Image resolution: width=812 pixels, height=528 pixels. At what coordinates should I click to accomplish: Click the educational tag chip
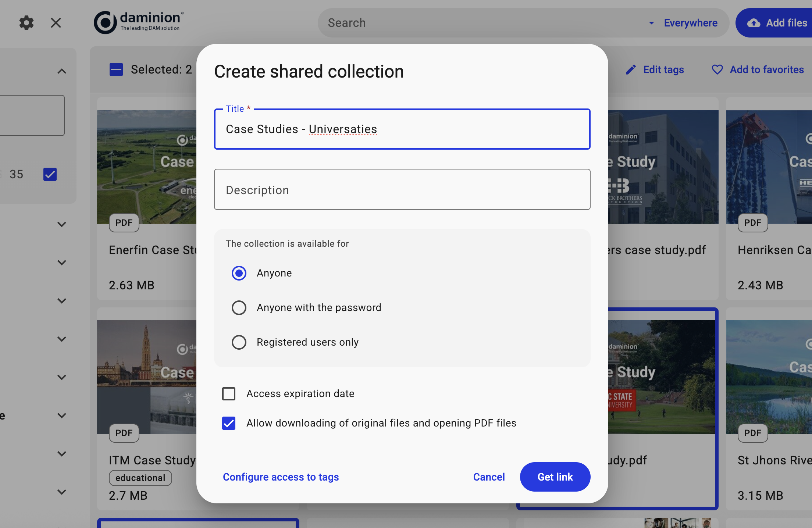coord(140,478)
